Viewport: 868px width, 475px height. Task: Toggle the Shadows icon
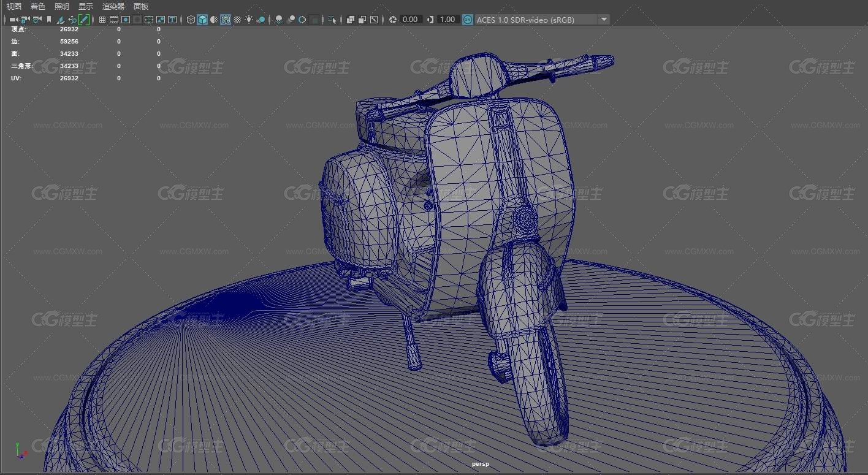pos(261,20)
